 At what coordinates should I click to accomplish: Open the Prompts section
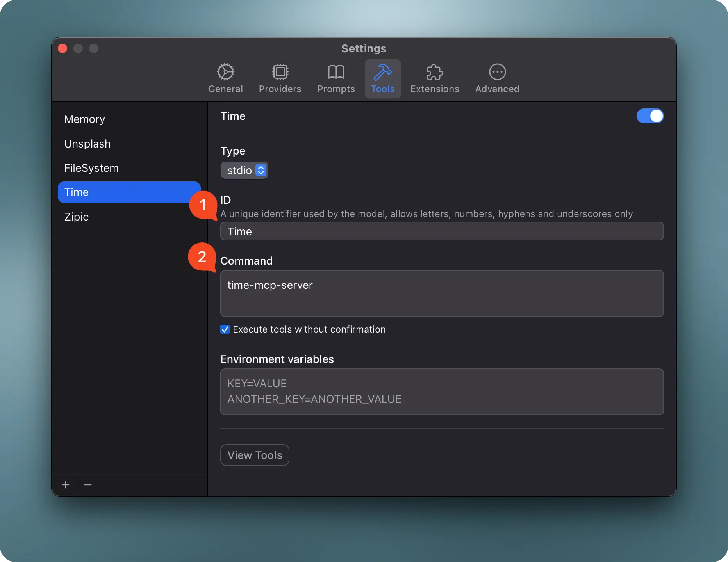point(335,78)
